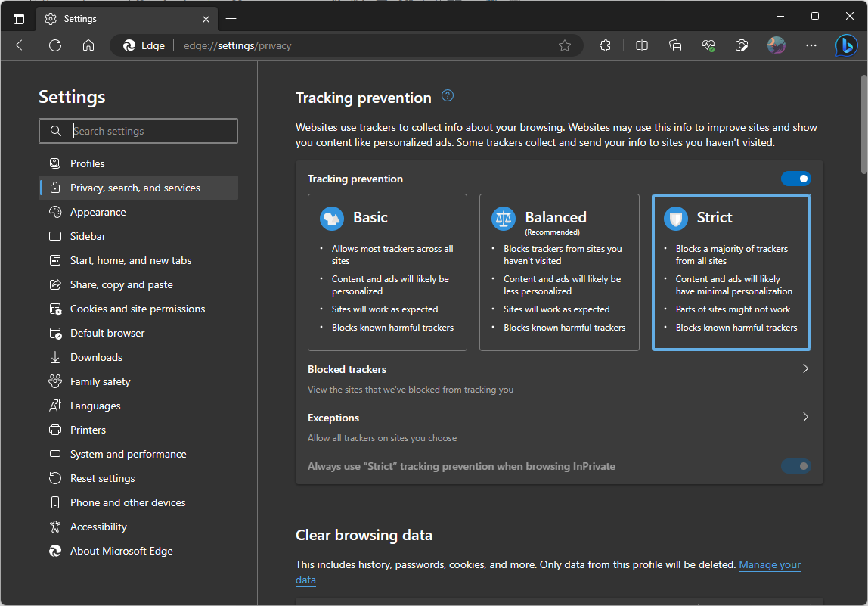Click the Manage your data link
The image size is (868, 606).
pyautogui.click(x=769, y=564)
